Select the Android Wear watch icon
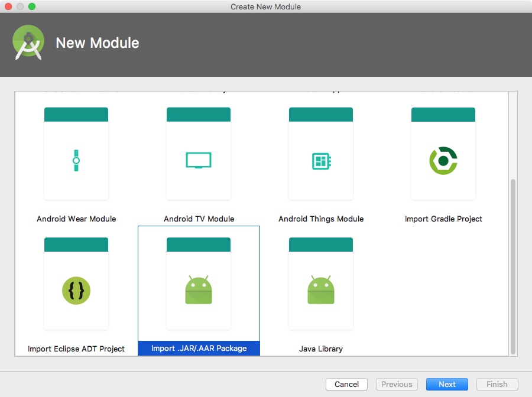This screenshot has width=532, height=397. [76, 160]
